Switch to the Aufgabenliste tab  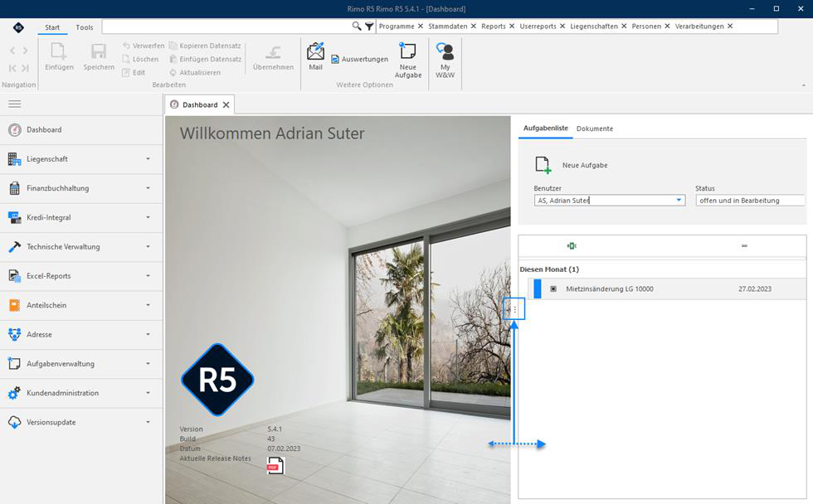point(546,128)
